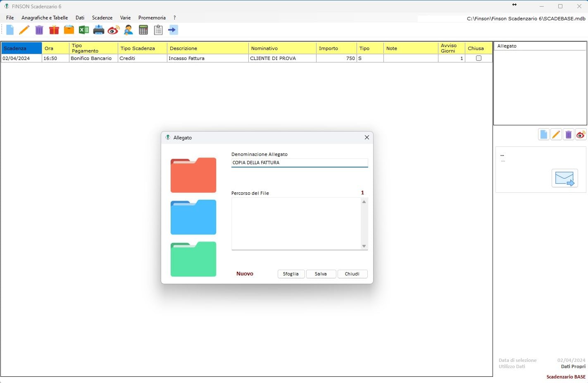Click the blue right arrow toolbar icon

tap(173, 30)
